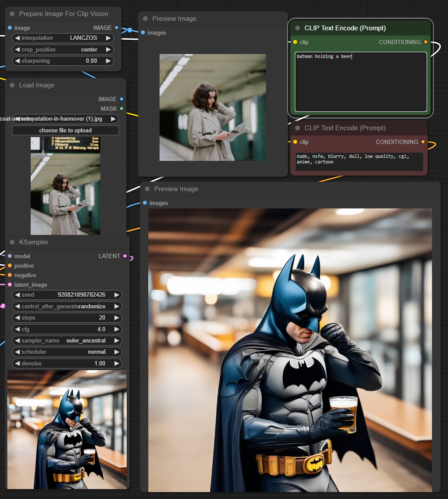This screenshot has width=448, height=499.
Task: Click right arrow of crop_position center
Action: pos(109,49)
